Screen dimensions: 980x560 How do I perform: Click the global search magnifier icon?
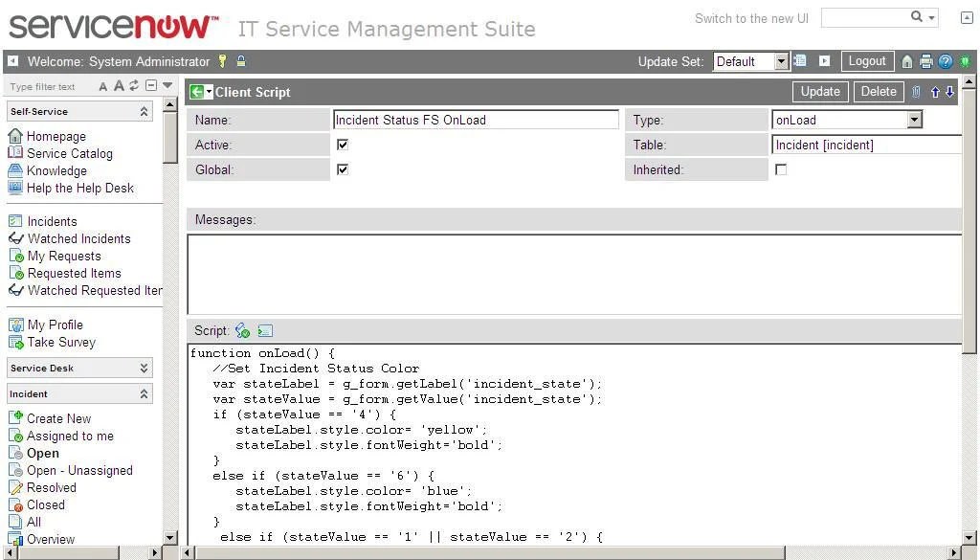coord(916,17)
